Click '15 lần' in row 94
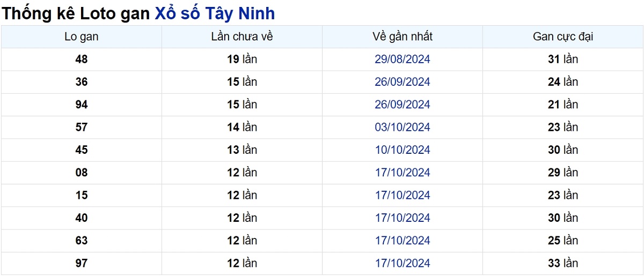 (242, 105)
